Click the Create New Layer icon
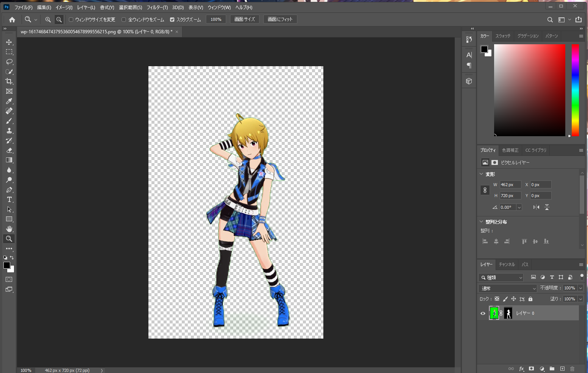 coord(562,368)
